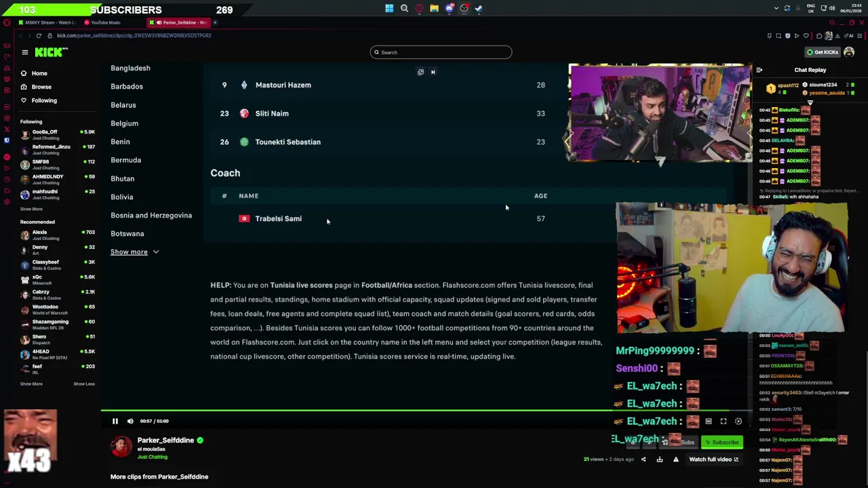Screen dimensions: 868x488
Task: Select Botswana in the country list
Action: click(x=127, y=234)
